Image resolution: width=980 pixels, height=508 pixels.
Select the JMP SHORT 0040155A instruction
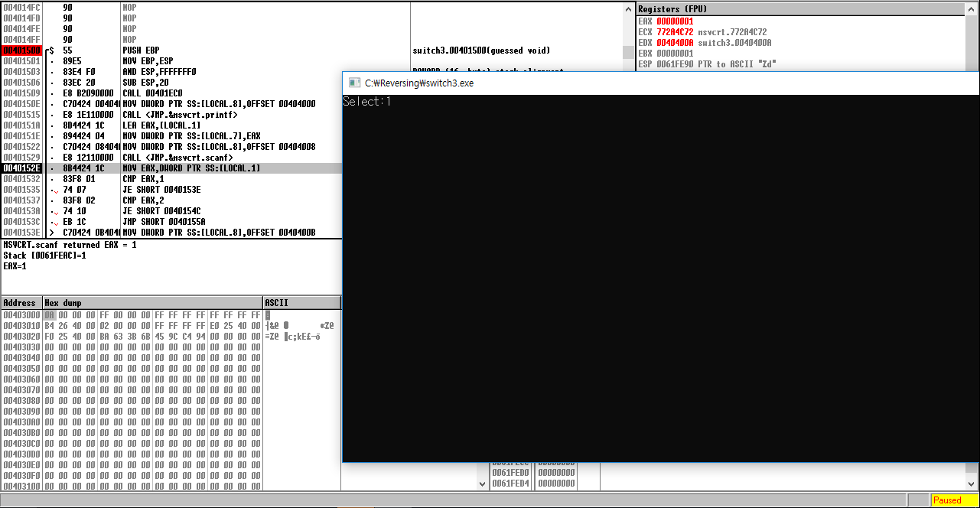click(164, 222)
